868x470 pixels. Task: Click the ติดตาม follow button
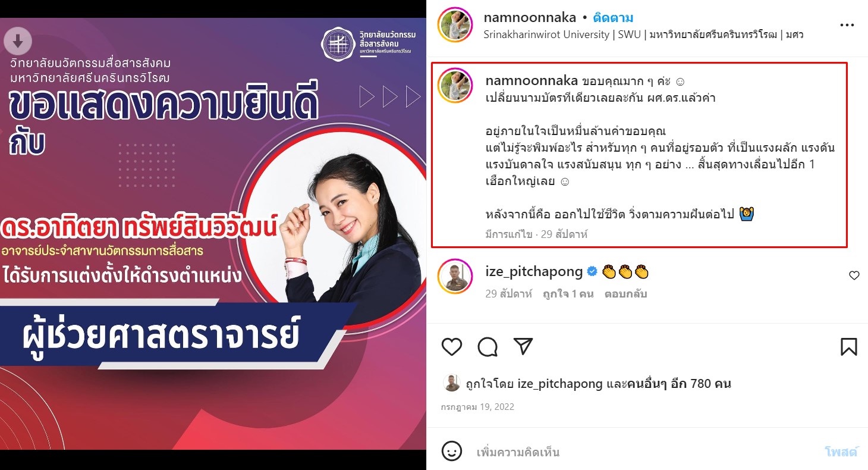tap(613, 18)
